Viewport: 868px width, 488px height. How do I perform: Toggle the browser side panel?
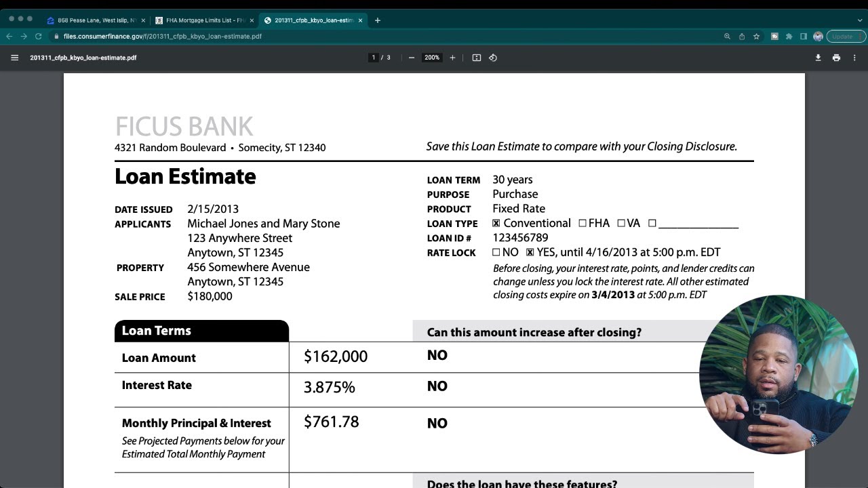[804, 36]
